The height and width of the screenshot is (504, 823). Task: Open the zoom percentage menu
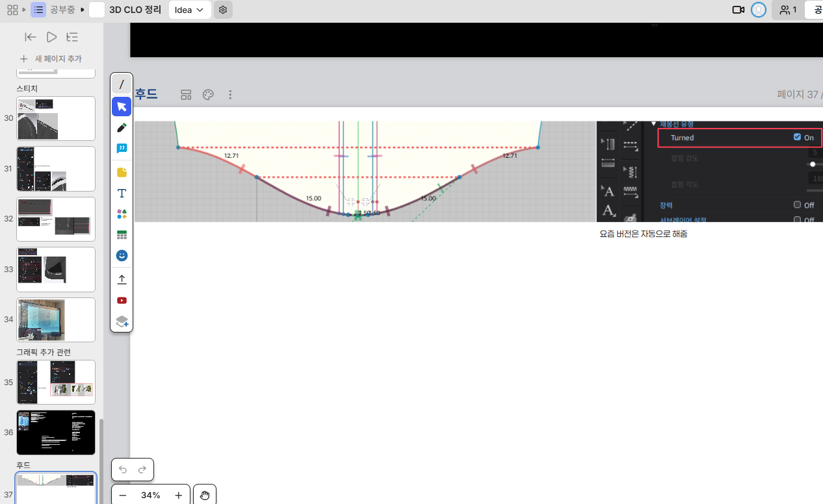(x=151, y=496)
